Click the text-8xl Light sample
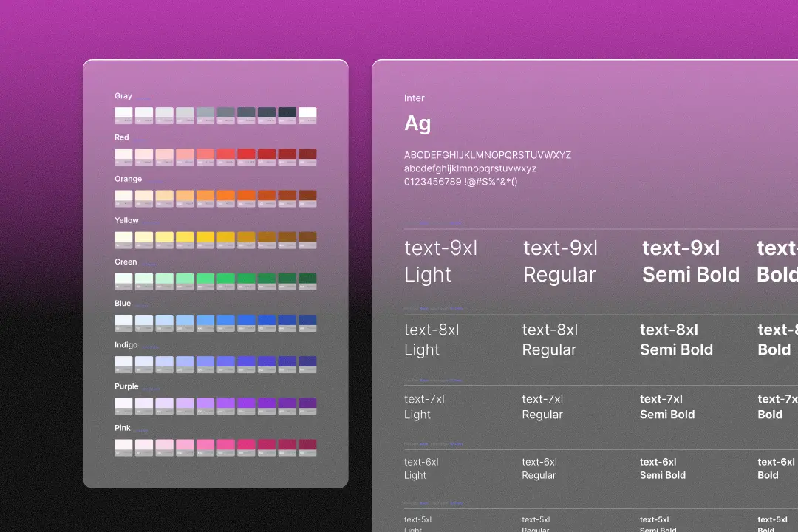The width and height of the screenshot is (798, 532). (x=432, y=340)
